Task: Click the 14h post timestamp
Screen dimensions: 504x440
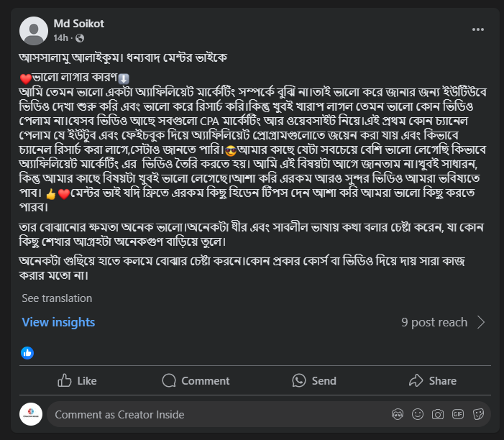Action: point(60,37)
